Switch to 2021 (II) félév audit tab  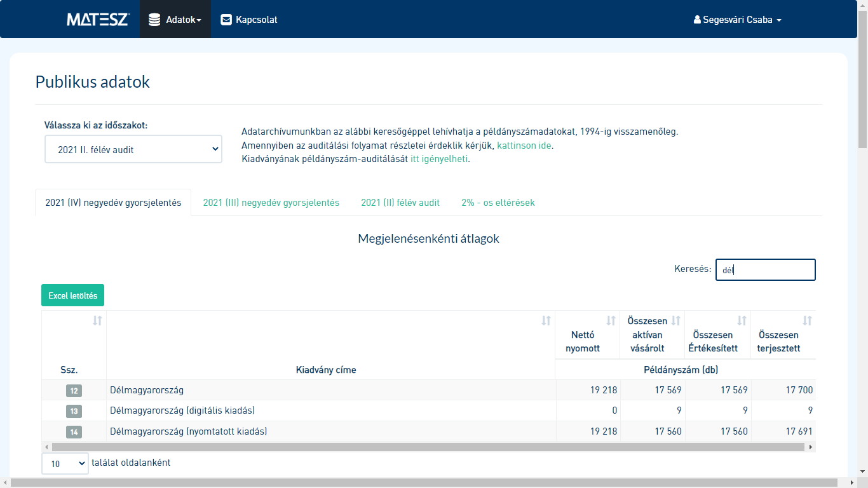[400, 203]
